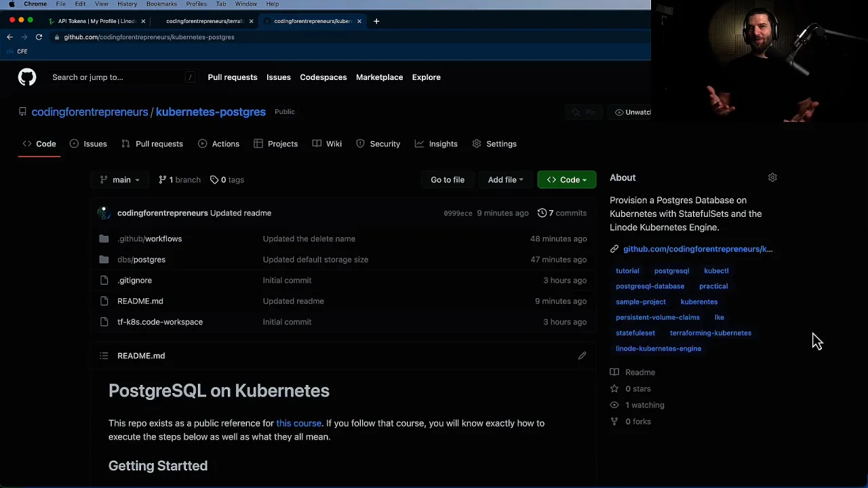Viewport: 868px width, 488px height.
Task: Close the API Tokens Linode tab
Action: (x=143, y=21)
